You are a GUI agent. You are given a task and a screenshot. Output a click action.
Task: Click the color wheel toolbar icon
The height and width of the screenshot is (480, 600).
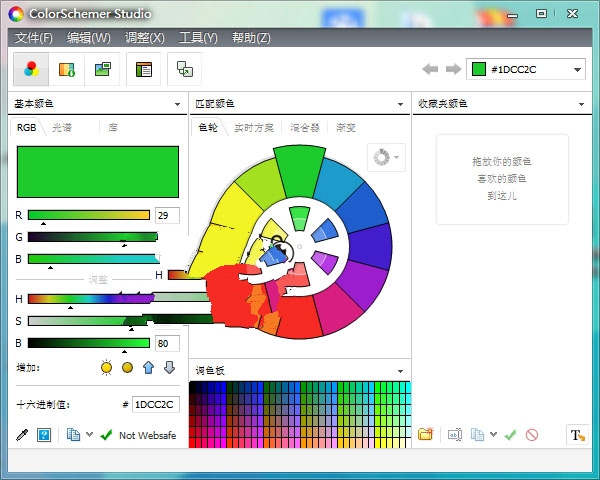pos(32,69)
